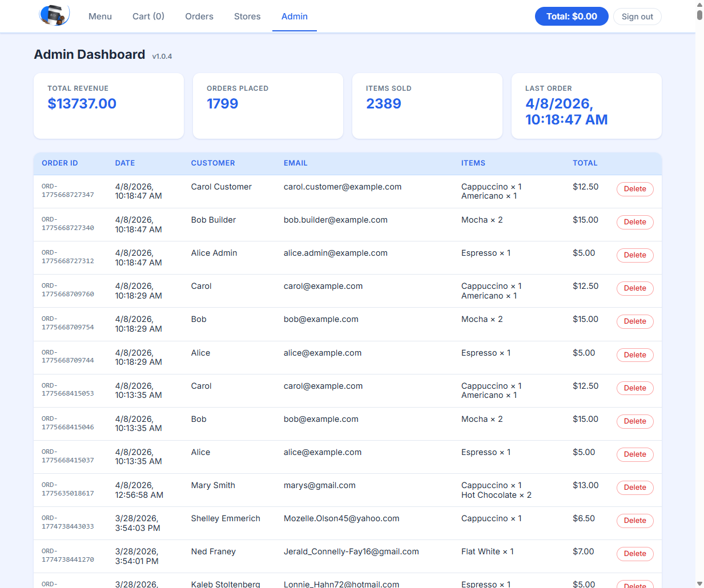Click order ID ORD-1774738443033
Image resolution: width=704 pixels, height=588 pixels.
coord(68,522)
